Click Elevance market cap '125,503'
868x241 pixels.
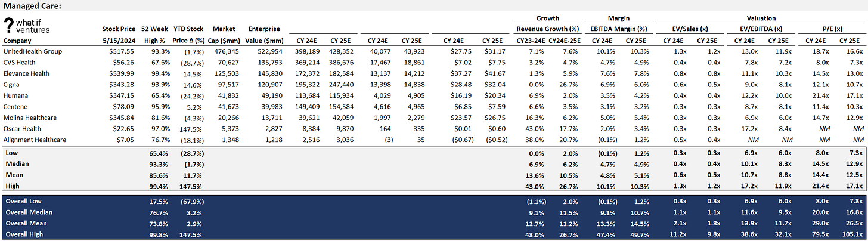click(228, 73)
